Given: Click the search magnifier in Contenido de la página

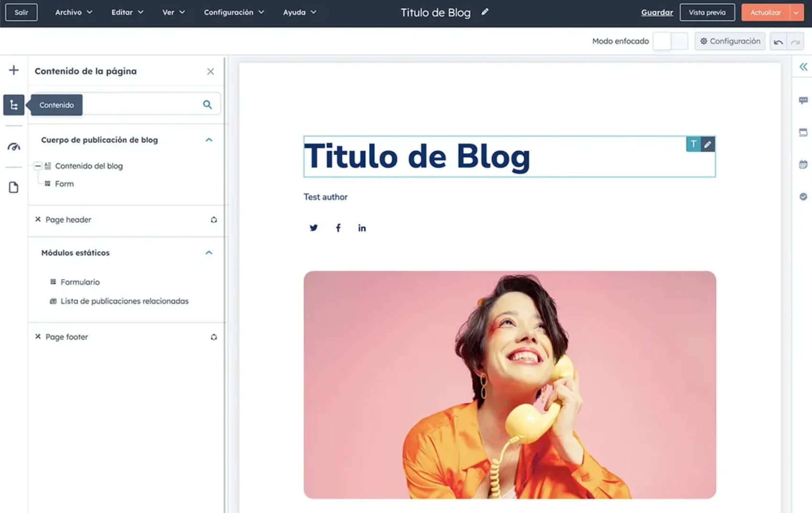Looking at the screenshot, I should [x=208, y=104].
